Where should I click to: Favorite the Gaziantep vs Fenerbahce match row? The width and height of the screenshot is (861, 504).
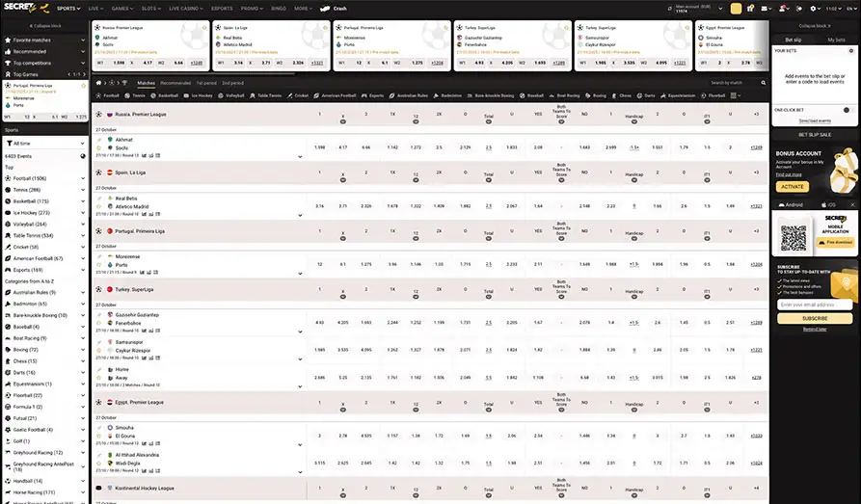tap(99, 324)
